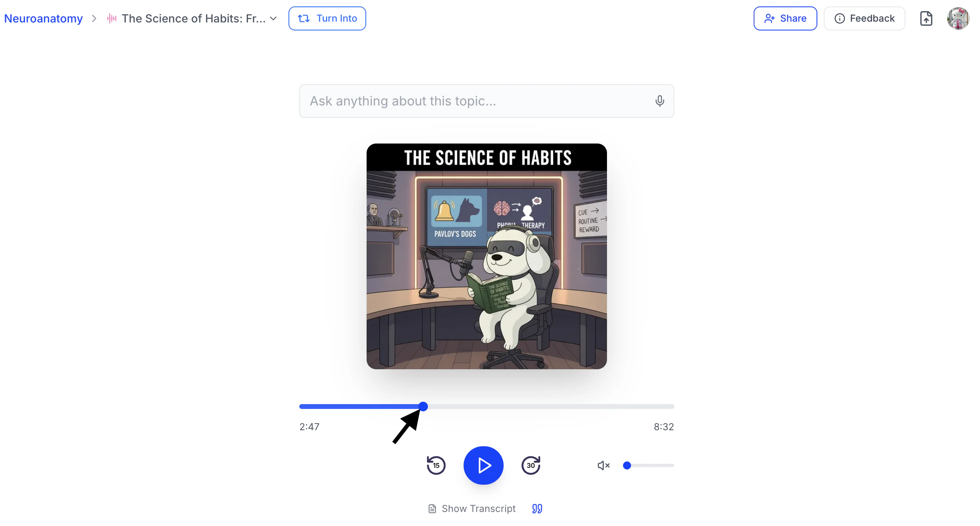Viewport: 980px width, 526px height.
Task: Go to Neuroanatomy breadcrumb link
Action: tap(43, 18)
